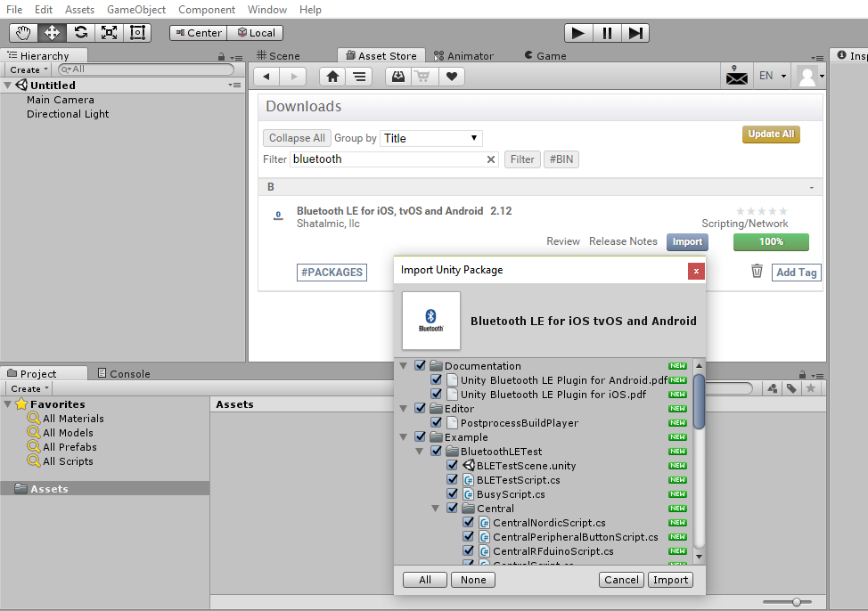This screenshot has height=611, width=868.
Task: Collapse the Untitled scene in Hierarchy
Action: click(8, 86)
